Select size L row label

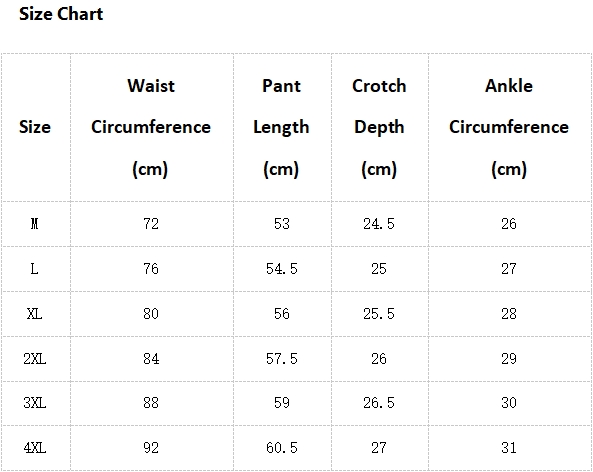point(34,269)
